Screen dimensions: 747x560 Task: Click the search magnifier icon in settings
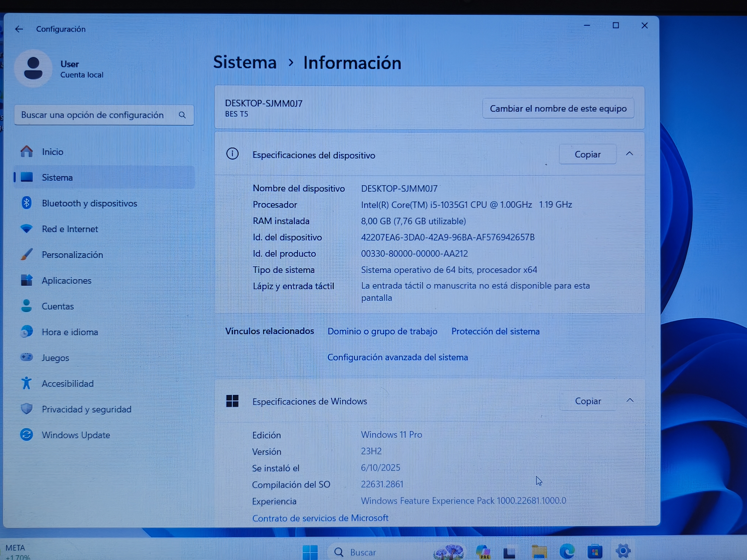click(182, 115)
